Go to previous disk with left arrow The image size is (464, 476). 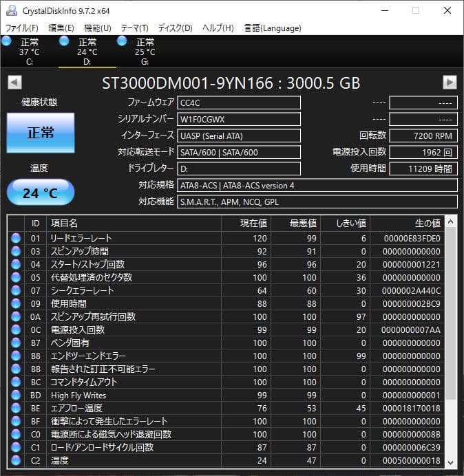[x=14, y=83]
